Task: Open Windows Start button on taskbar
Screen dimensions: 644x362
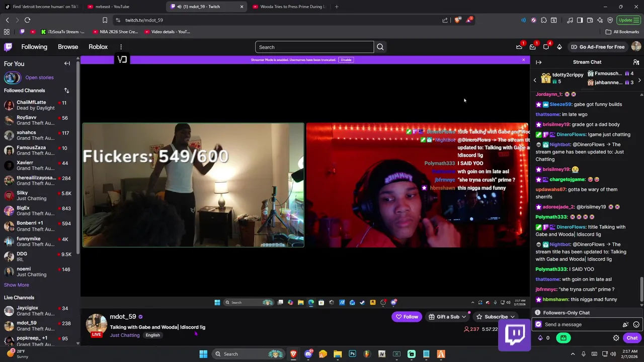Action: (x=203, y=354)
